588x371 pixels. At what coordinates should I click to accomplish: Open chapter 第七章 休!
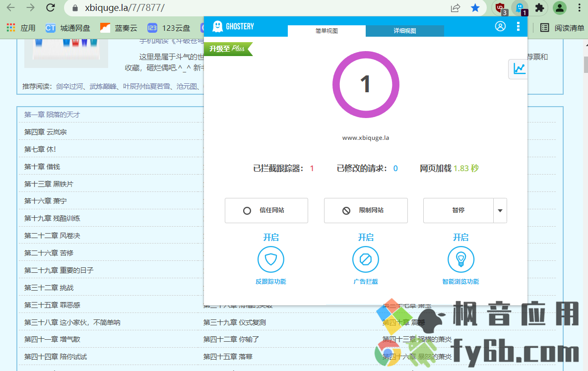[40, 149]
